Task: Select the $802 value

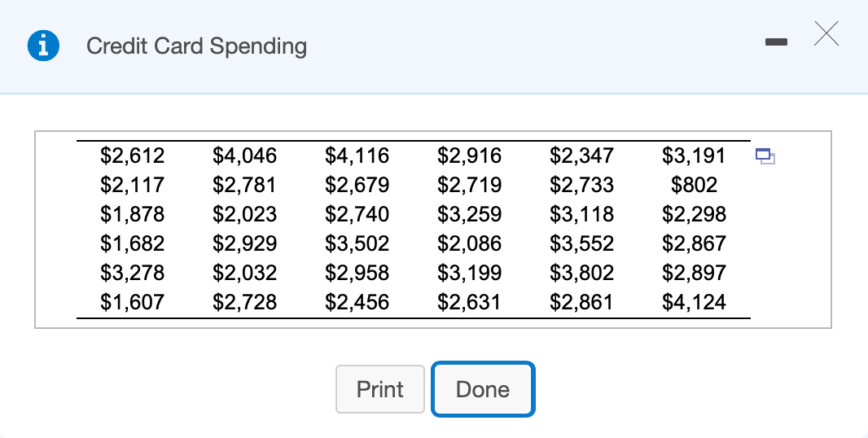Action: (x=695, y=185)
